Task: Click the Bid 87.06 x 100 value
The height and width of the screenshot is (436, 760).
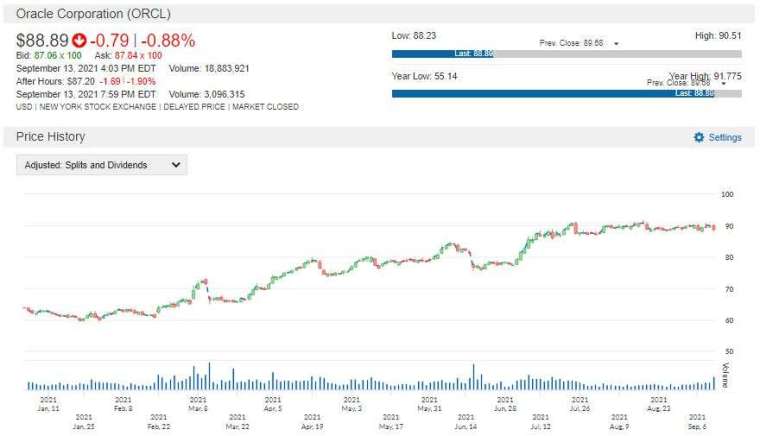Action: [x=58, y=56]
